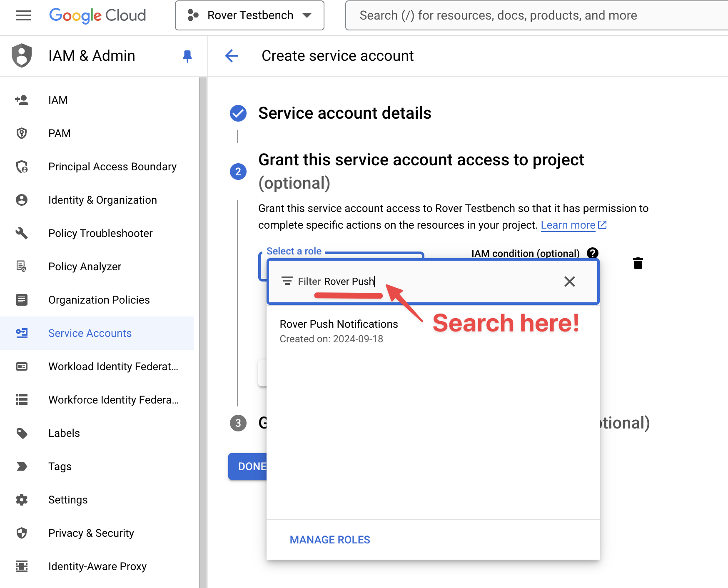Open Policy Troubleshooter page
Screen dimensions: 728x588
(97, 233)
